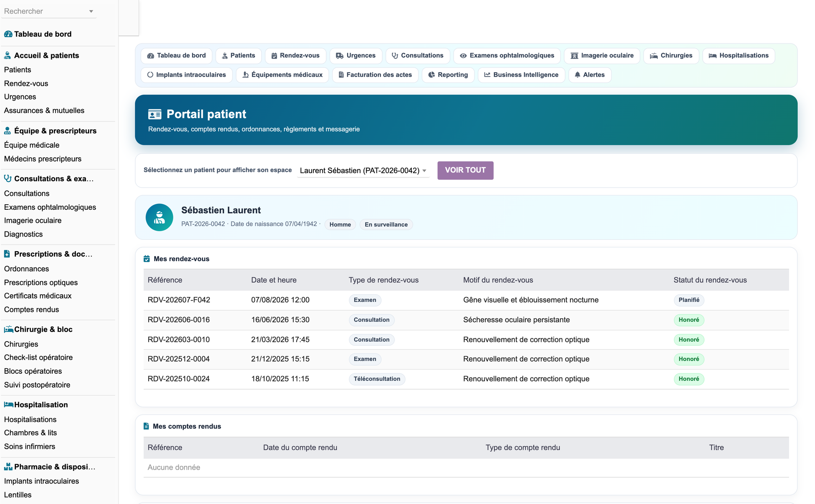Click the Prescriptions & doc… file icon
The width and height of the screenshot is (815, 504).
click(x=7, y=254)
